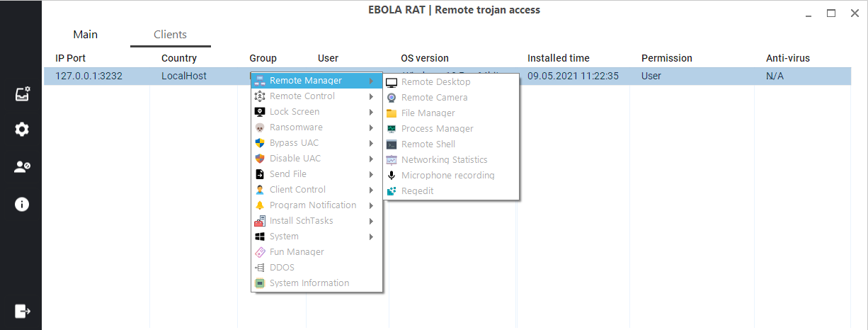The height and width of the screenshot is (330, 868).
Task: Sort by the Installed time column header
Action: tap(558, 58)
